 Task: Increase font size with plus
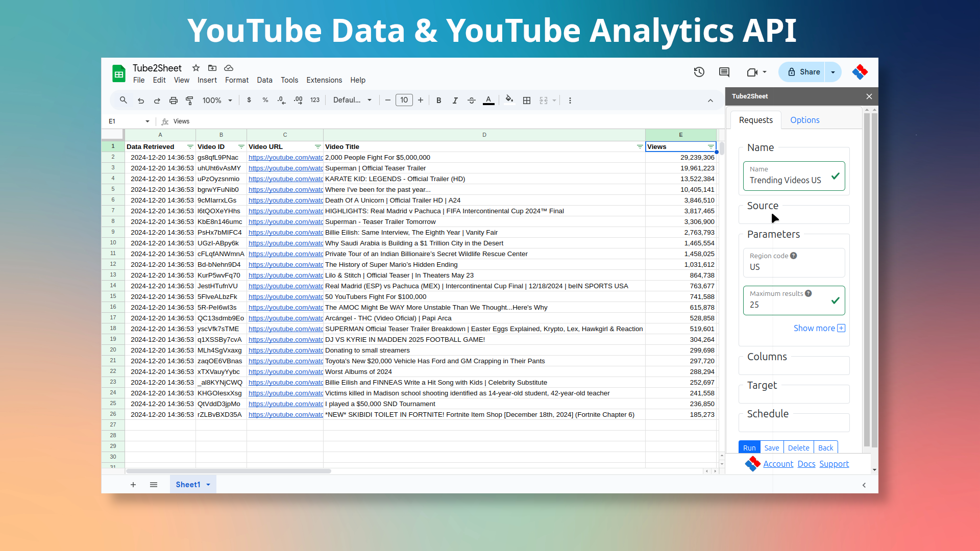421,100
